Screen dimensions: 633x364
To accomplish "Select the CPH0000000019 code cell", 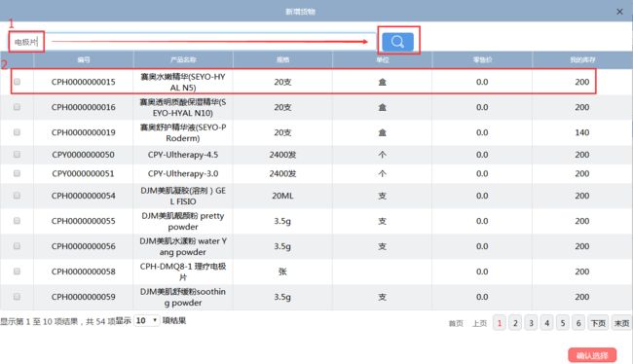I will coord(84,132).
